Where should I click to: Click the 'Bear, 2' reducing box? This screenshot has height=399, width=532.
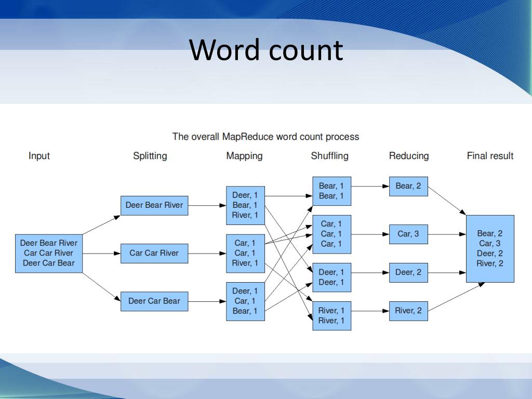pyautogui.click(x=408, y=187)
